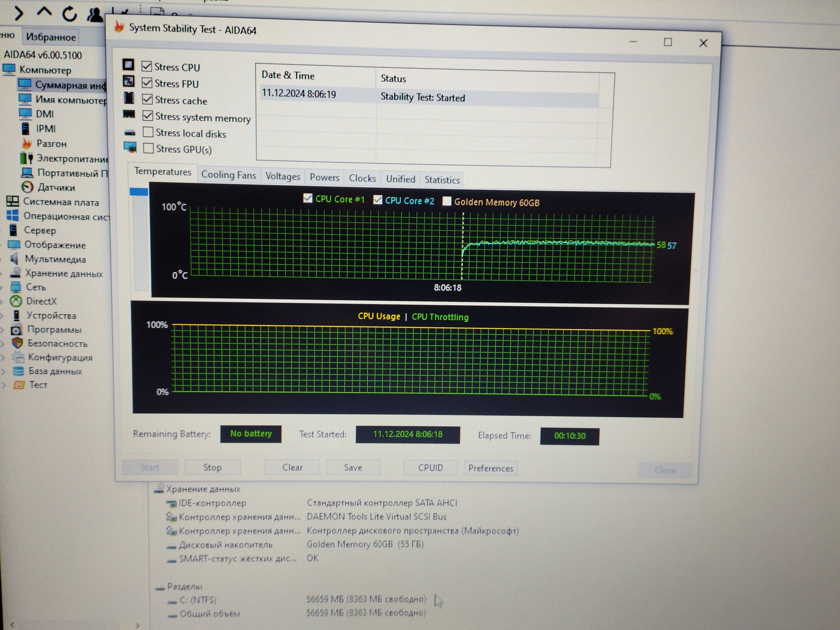This screenshot has width=840, height=630.
Task: Toggle CPU Core #1 graph checkbox
Action: click(x=308, y=198)
